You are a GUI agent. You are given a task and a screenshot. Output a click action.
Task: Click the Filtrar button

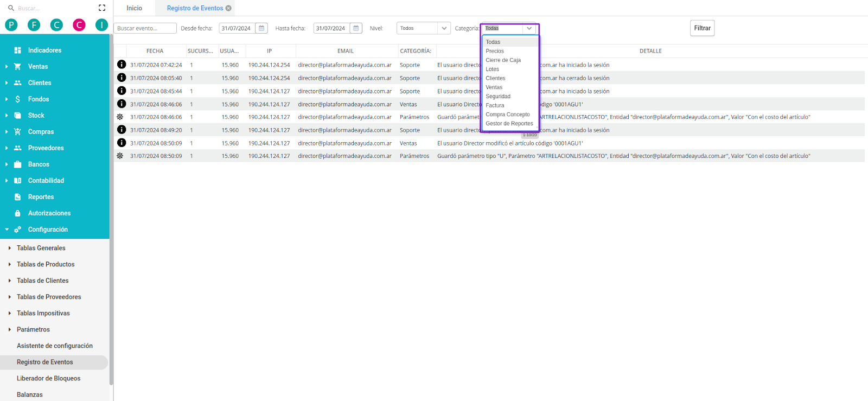tap(702, 28)
